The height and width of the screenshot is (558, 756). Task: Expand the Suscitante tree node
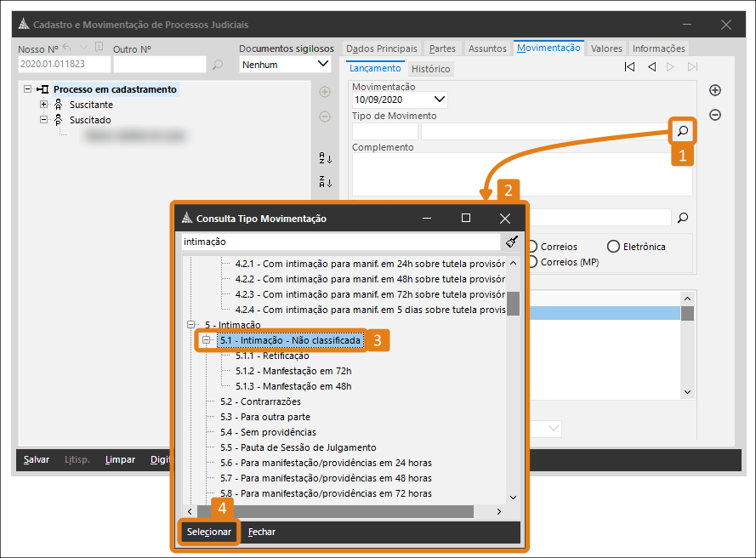44,105
